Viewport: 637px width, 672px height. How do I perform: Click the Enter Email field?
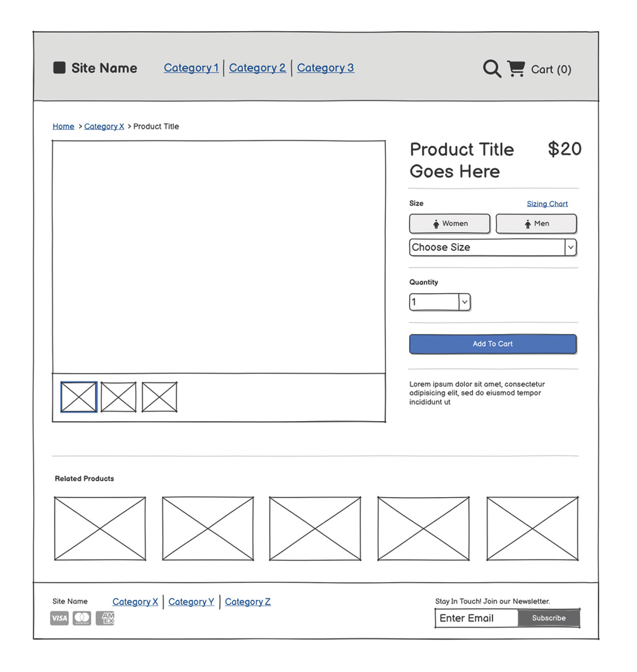coord(476,618)
